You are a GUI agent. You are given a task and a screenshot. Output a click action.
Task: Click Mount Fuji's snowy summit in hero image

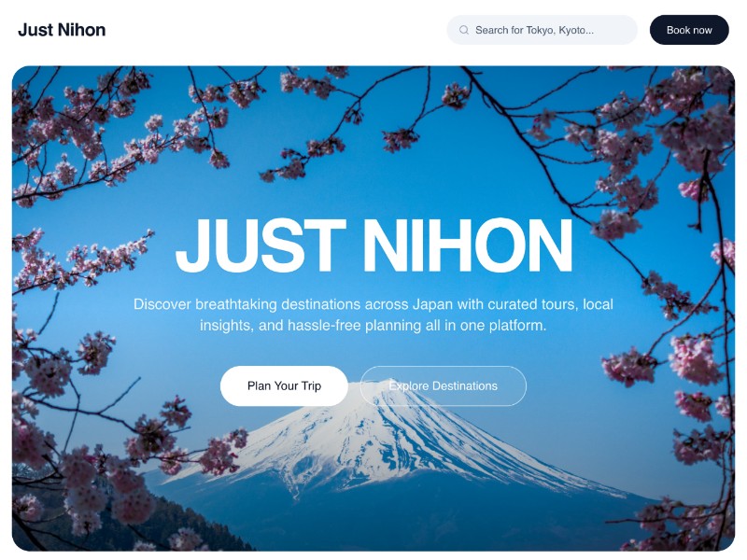[381, 395]
